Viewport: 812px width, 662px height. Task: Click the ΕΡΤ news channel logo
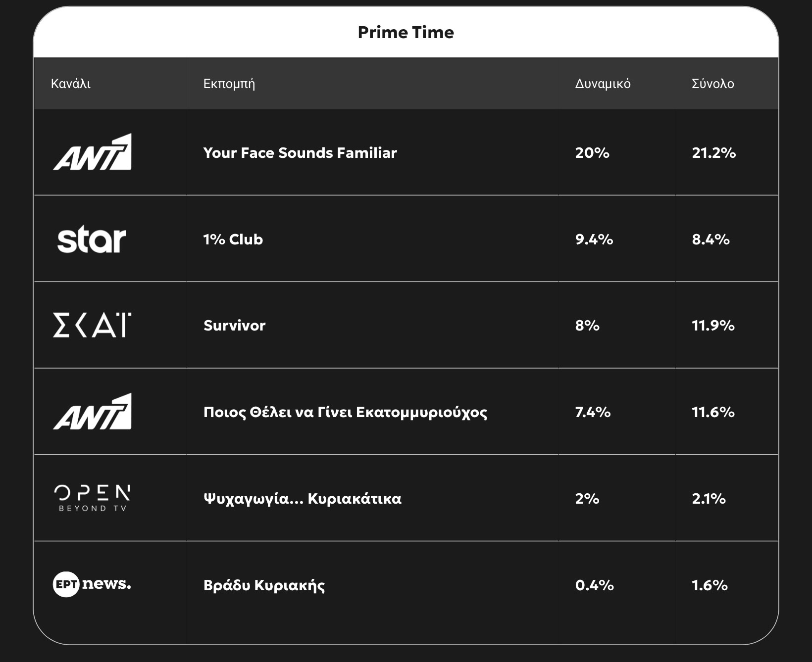(92, 584)
